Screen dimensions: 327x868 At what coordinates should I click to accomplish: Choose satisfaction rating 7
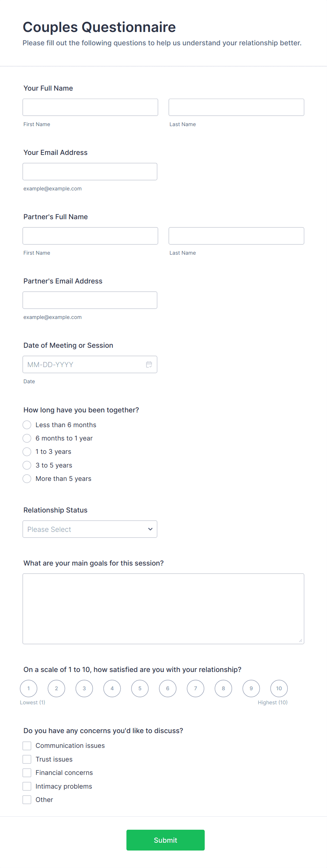click(x=195, y=688)
